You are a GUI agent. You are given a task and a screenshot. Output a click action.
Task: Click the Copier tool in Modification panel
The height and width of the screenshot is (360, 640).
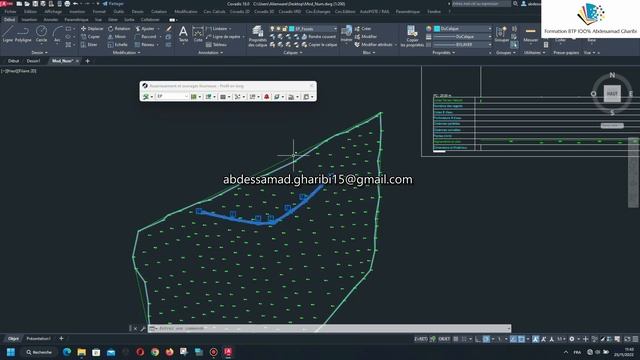tap(91, 37)
